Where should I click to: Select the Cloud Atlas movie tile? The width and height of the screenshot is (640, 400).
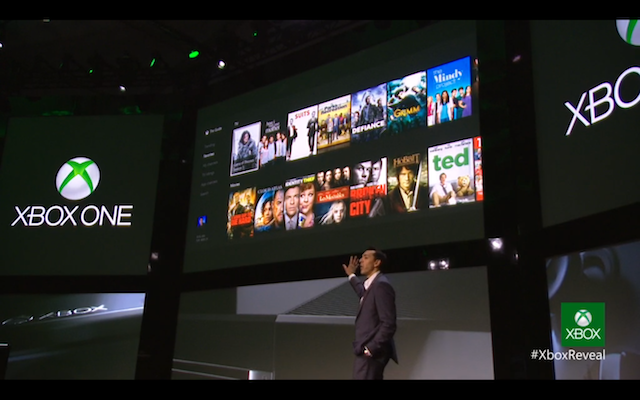(269, 208)
